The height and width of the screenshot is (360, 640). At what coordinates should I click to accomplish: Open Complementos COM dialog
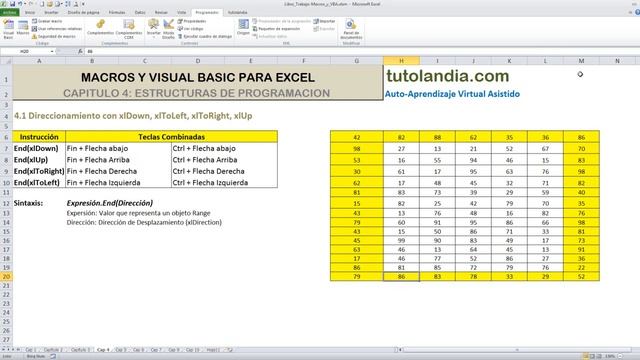pyautogui.click(x=129, y=29)
